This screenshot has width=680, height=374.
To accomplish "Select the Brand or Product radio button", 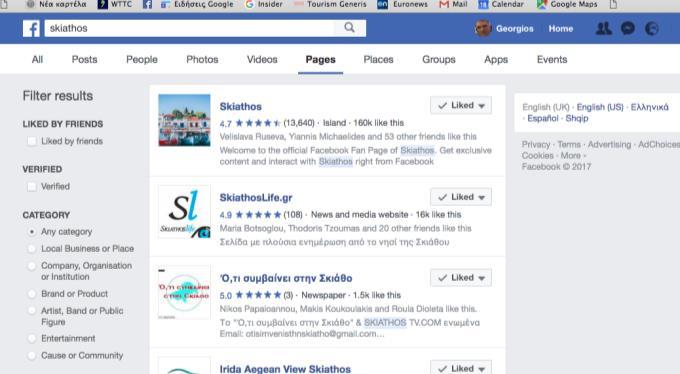I will pyautogui.click(x=32, y=294).
